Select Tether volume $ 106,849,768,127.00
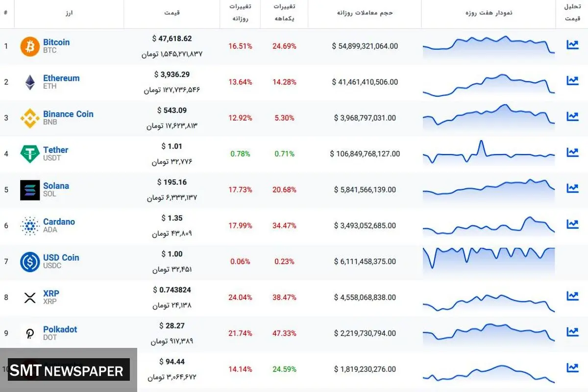The width and height of the screenshot is (588, 392). (365, 154)
